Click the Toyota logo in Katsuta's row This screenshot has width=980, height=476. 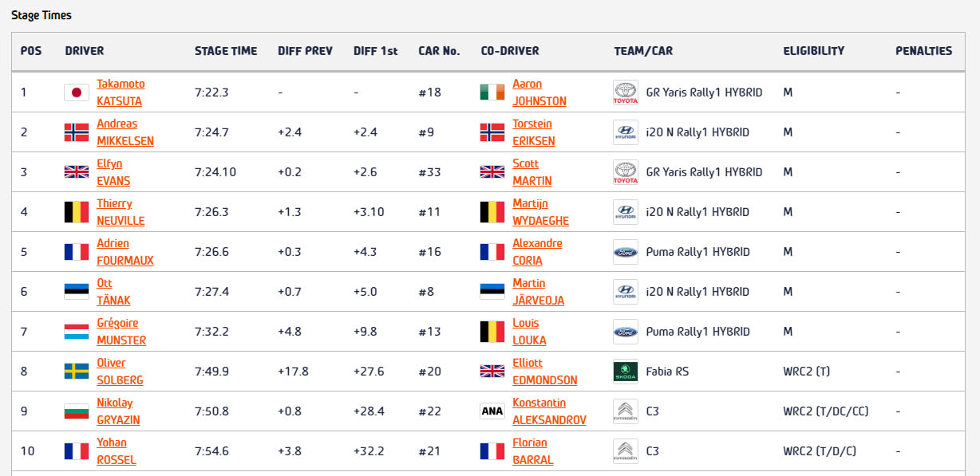[x=626, y=92]
